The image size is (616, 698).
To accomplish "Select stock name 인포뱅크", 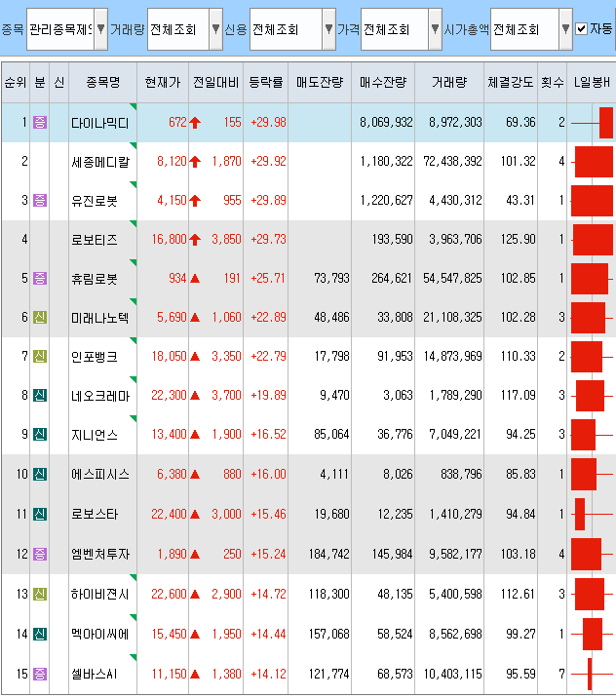I will 95,357.
